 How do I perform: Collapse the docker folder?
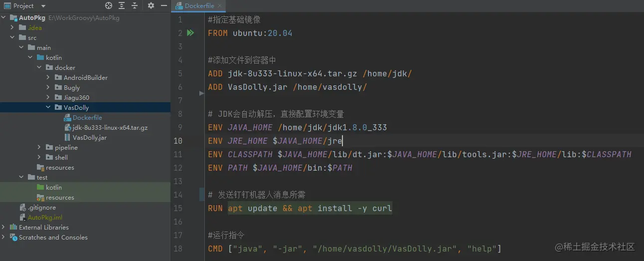[x=39, y=68]
